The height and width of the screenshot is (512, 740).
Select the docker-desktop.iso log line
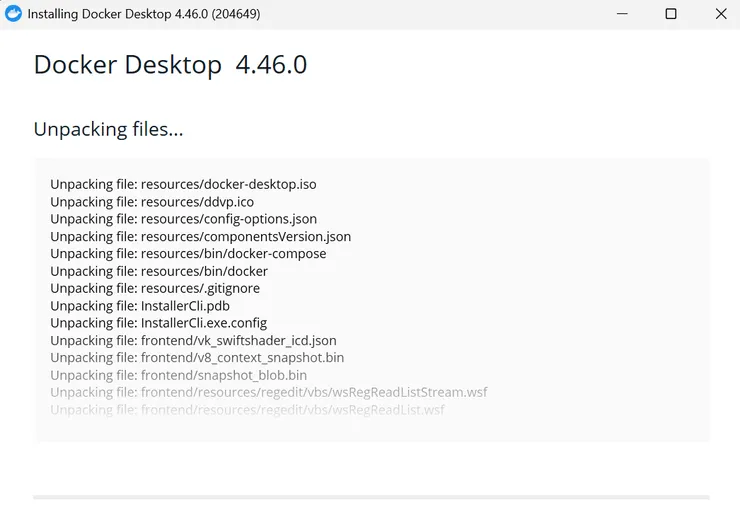(x=183, y=184)
